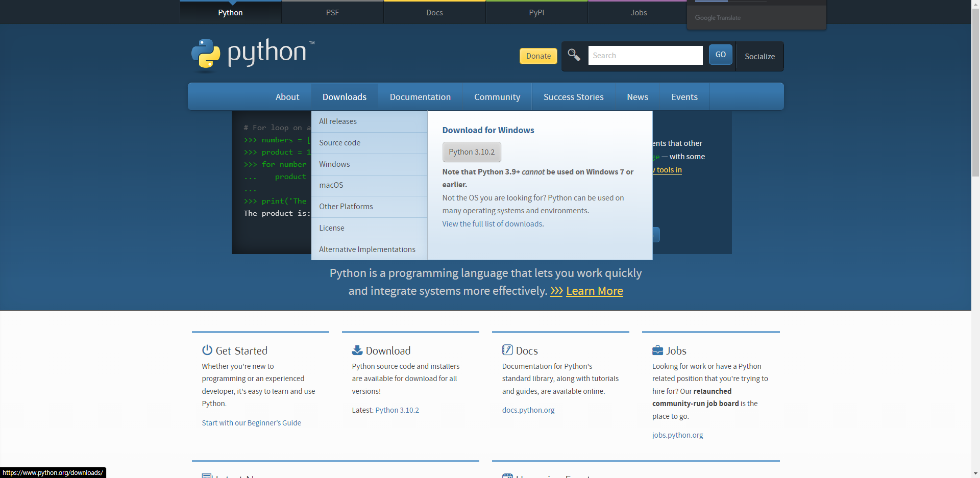Click the Donate button
This screenshot has height=478, width=980.
538,56
